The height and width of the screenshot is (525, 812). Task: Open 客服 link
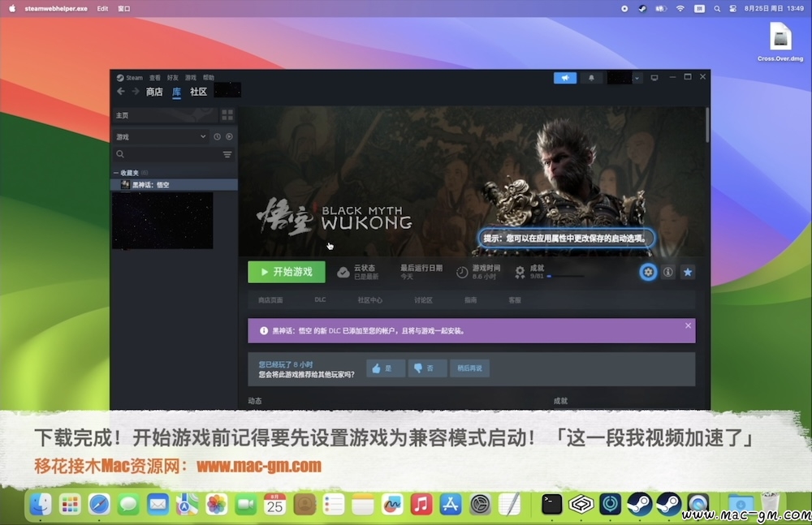click(515, 300)
